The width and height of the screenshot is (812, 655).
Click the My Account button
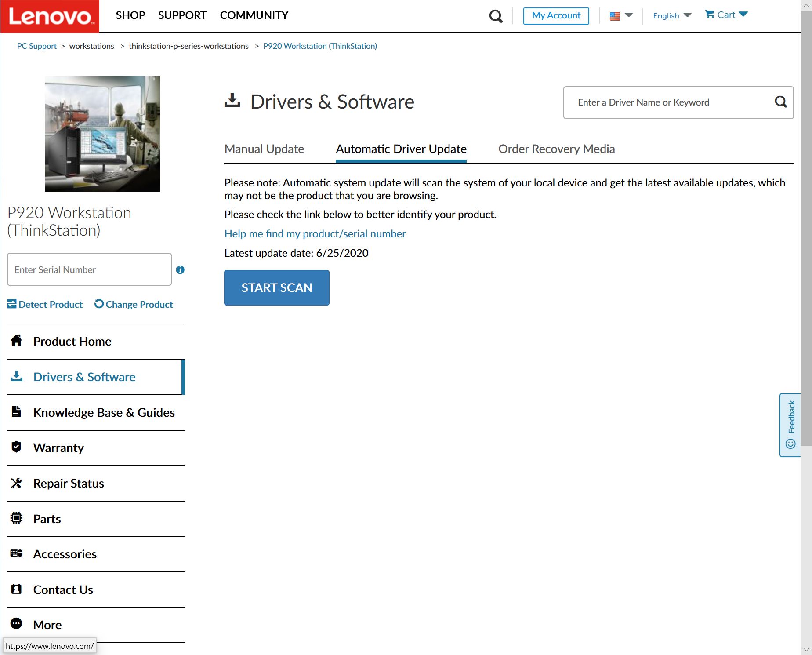(x=556, y=16)
